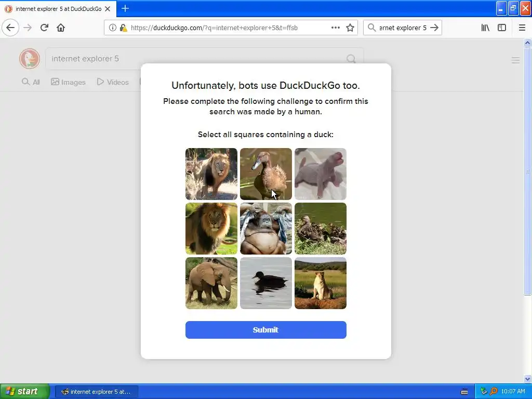Select the internet explorer 5 browser tab
This screenshot has width=532, height=399.
pyautogui.click(x=58, y=9)
